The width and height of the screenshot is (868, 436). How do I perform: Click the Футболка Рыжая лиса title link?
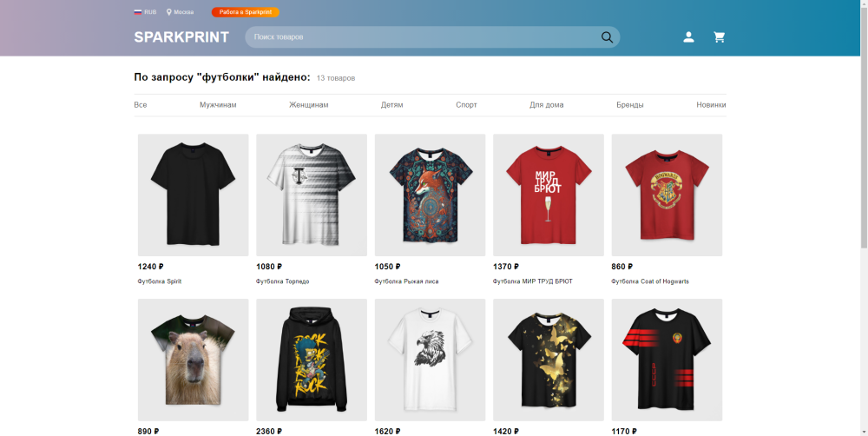(406, 281)
